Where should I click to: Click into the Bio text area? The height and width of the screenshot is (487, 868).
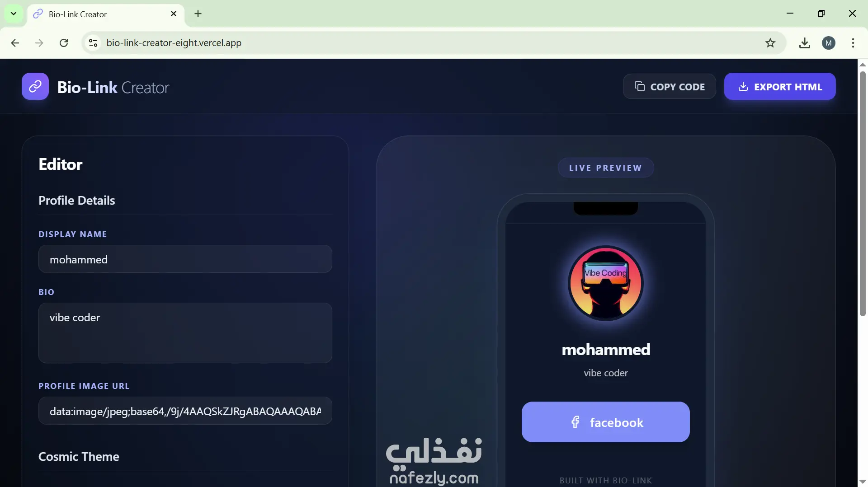185,333
